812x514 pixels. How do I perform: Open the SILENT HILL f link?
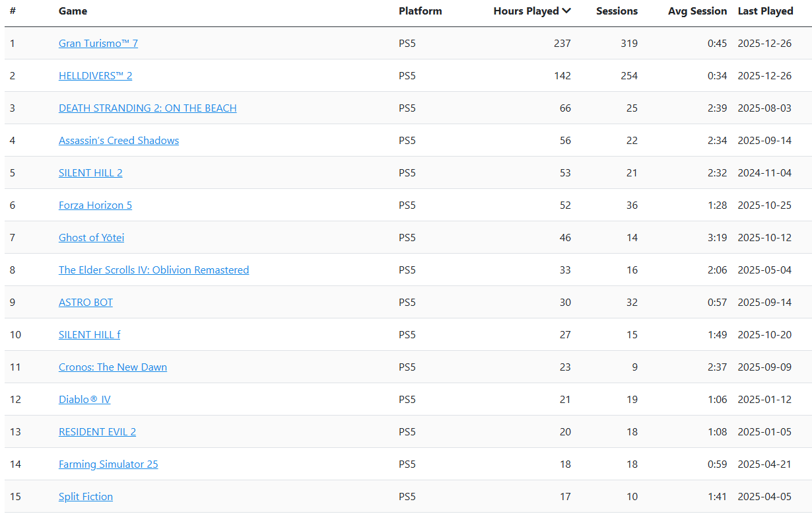coord(90,335)
